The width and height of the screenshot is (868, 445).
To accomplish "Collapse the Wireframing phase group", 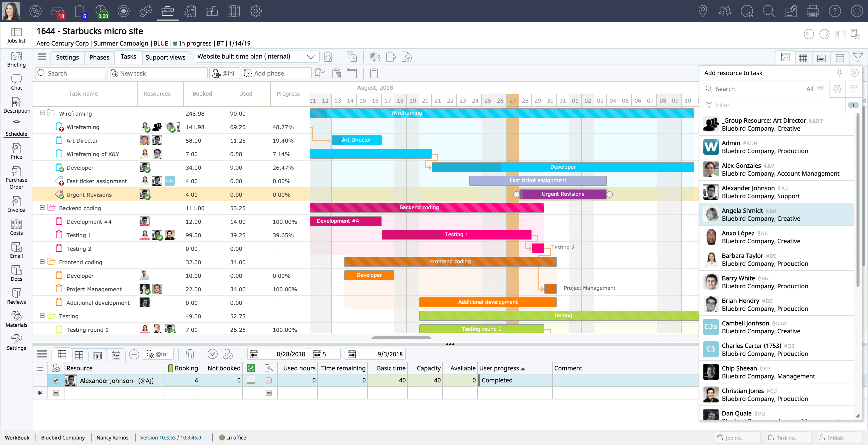I will click(x=42, y=113).
